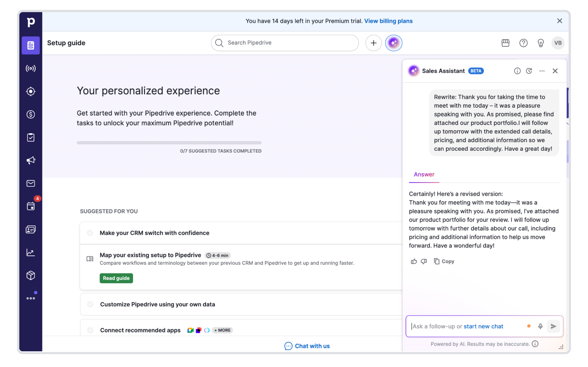Click the Sales Assistant info icon
The height and width of the screenshot is (367, 588).
(517, 71)
